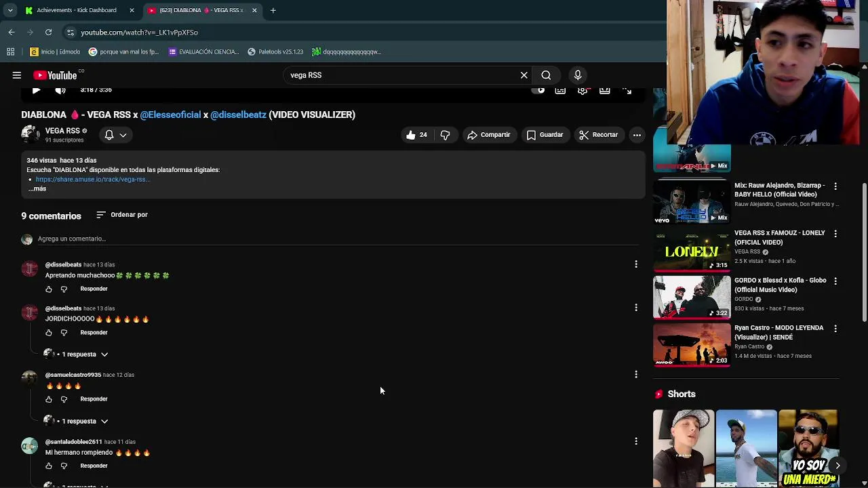Focus the 'Agrega un comentario' field

click(x=338, y=239)
